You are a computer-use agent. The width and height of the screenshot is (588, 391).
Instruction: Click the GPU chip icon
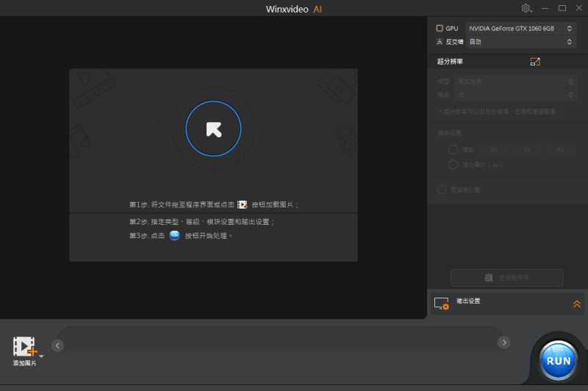click(440, 28)
